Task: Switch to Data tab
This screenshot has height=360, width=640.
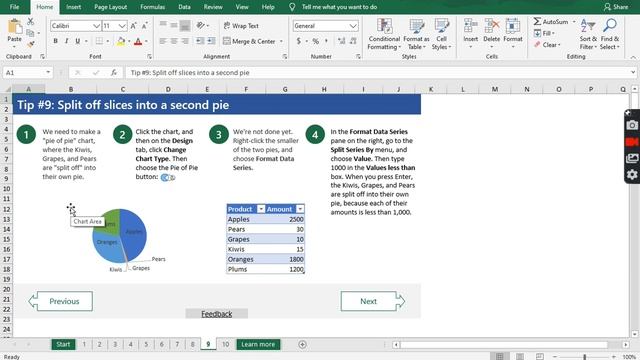Action: coord(184,7)
